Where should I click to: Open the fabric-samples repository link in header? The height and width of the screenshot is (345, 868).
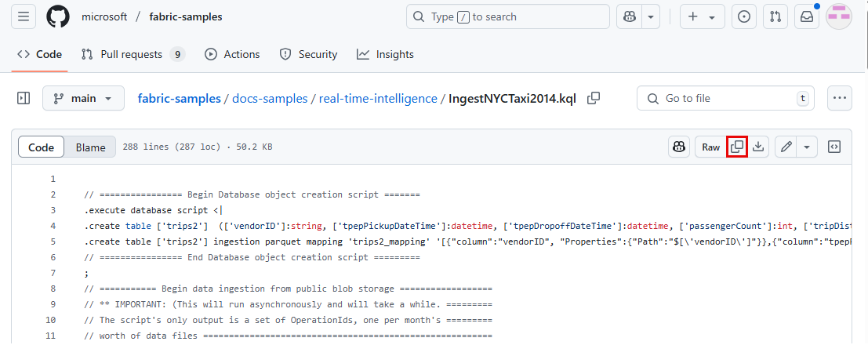coord(186,16)
